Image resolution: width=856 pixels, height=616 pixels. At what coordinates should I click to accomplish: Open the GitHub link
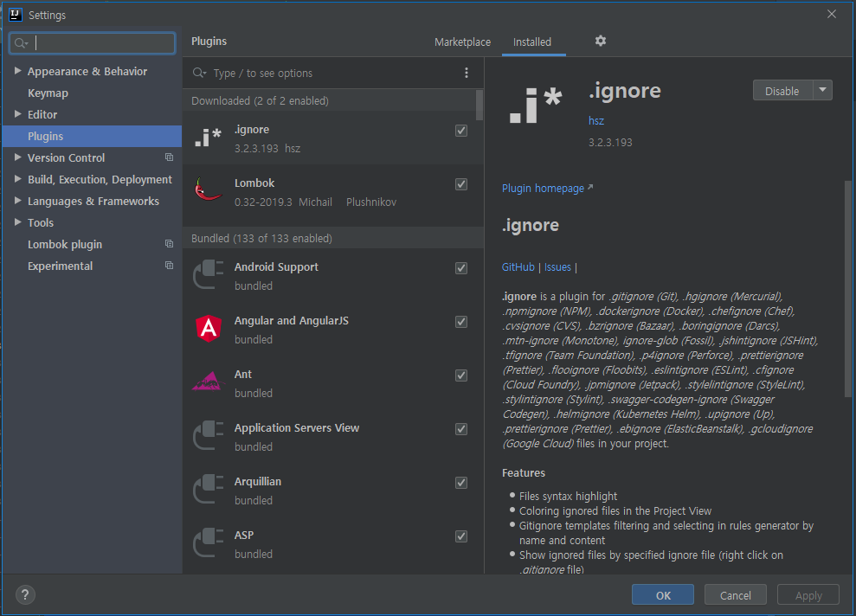518,267
